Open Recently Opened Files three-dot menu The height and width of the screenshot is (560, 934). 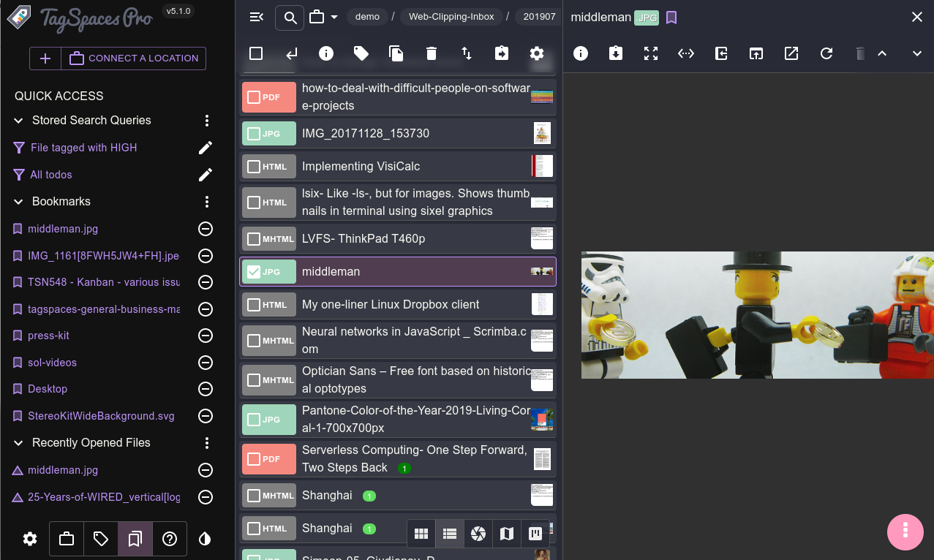click(207, 443)
